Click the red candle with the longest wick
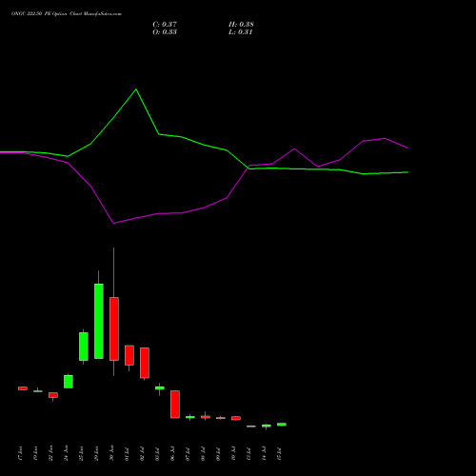The width and height of the screenshot is (476, 476). point(114,328)
